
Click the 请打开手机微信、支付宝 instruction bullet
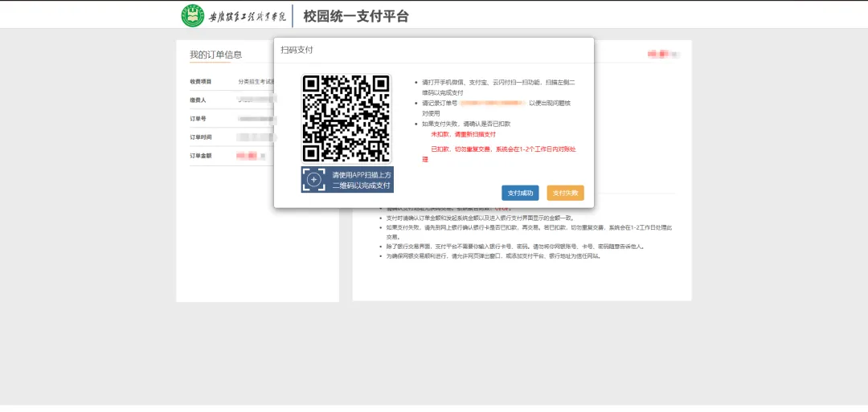click(498, 88)
